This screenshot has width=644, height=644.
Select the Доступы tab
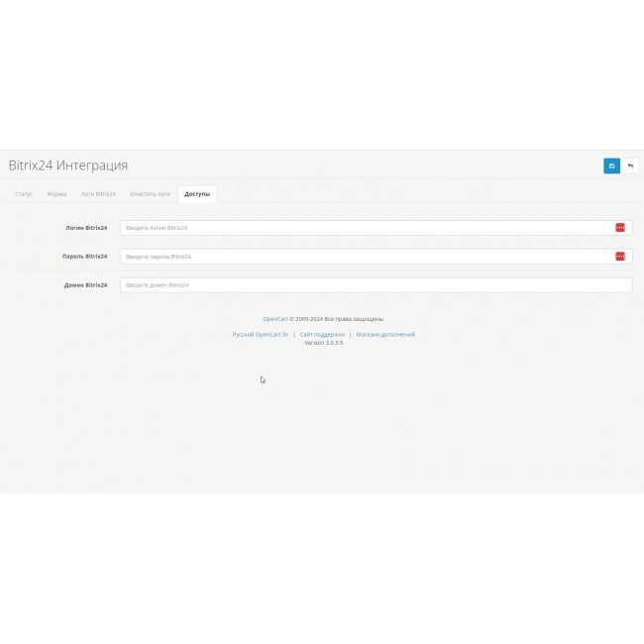click(197, 194)
